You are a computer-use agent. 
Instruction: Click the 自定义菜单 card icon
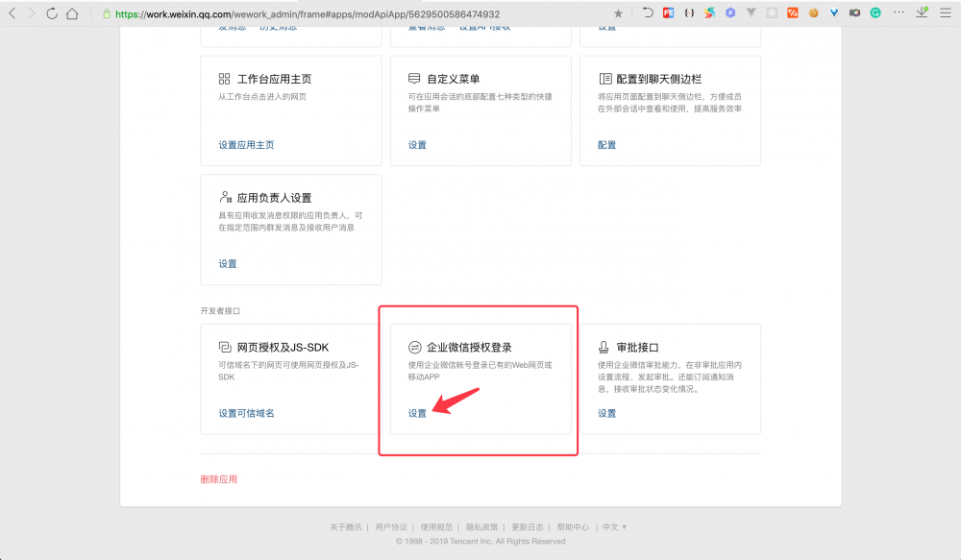point(413,79)
